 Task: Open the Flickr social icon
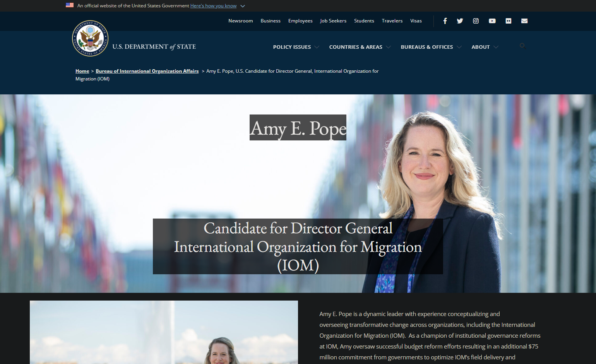tap(509, 21)
